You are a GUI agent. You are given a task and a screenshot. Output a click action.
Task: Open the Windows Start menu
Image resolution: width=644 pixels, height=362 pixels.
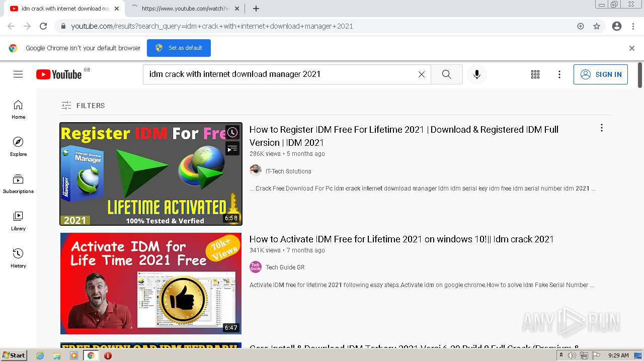(x=14, y=355)
